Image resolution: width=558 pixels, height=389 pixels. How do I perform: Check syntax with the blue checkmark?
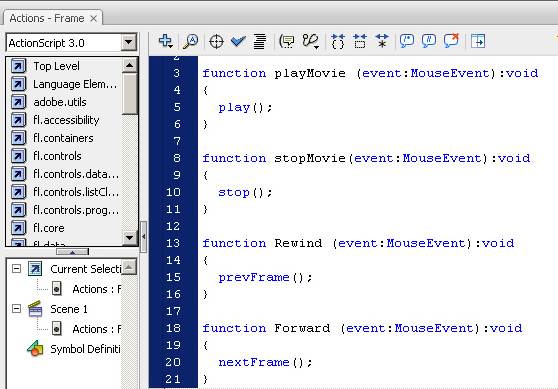coord(238,41)
